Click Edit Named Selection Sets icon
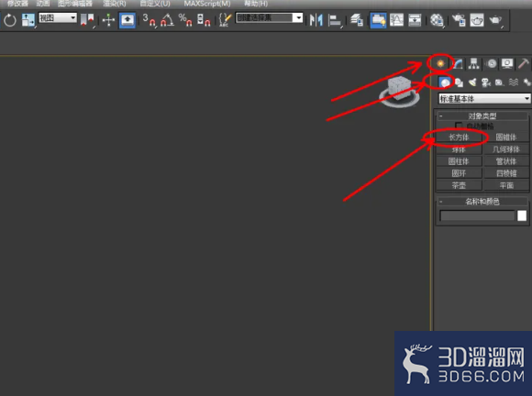 225,20
